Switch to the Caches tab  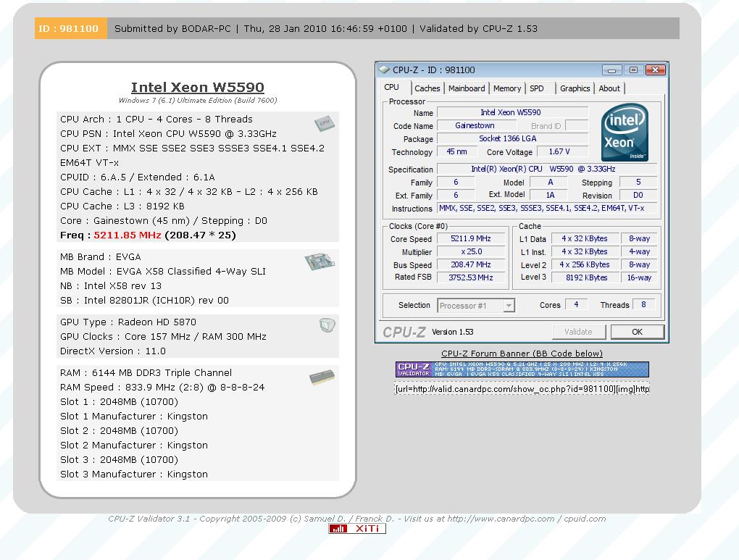427,88
